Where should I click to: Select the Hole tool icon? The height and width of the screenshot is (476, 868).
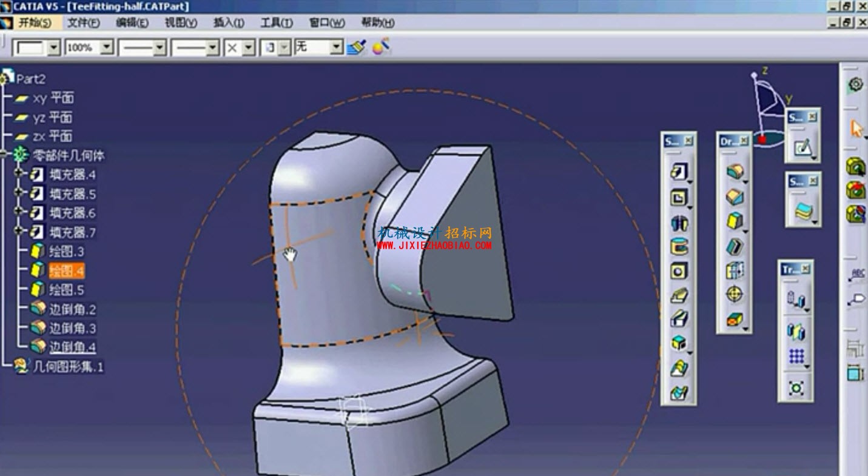679,270
